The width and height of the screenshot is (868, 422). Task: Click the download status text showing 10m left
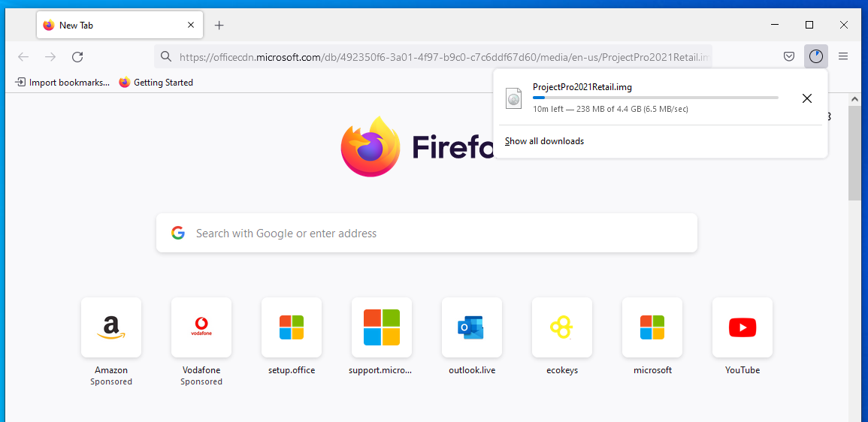tap(610, 110)
